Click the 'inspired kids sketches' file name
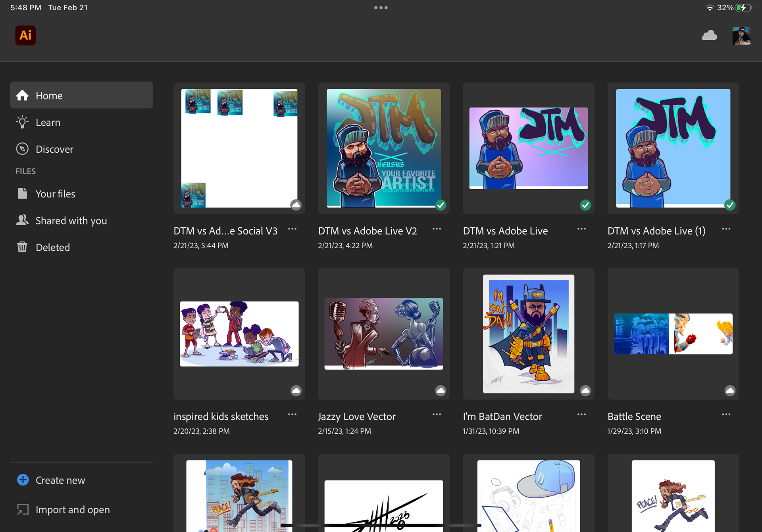Screen dimensions: 762x532 coord(221,417)
